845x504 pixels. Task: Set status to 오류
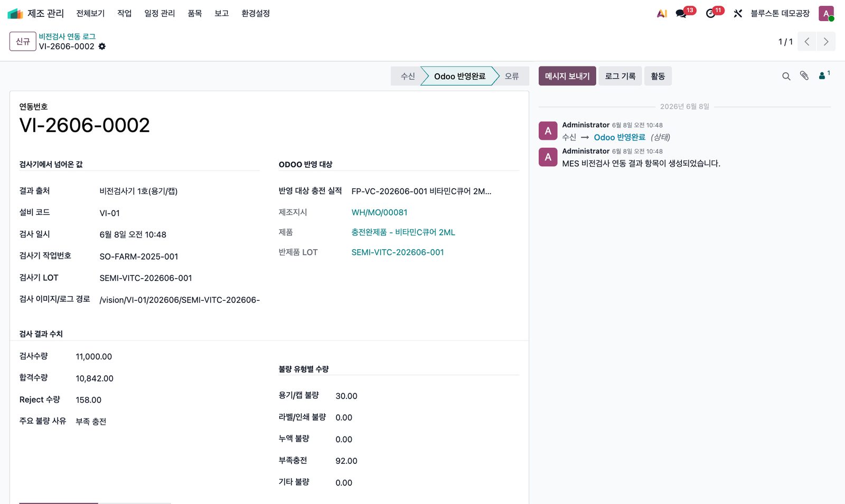tap(512, 76)
